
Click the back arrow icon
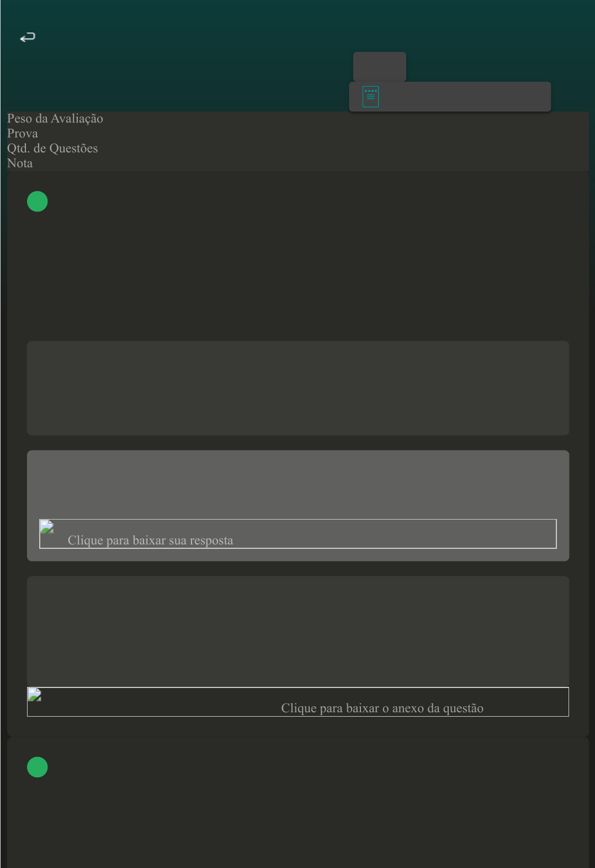coord(28,37)
